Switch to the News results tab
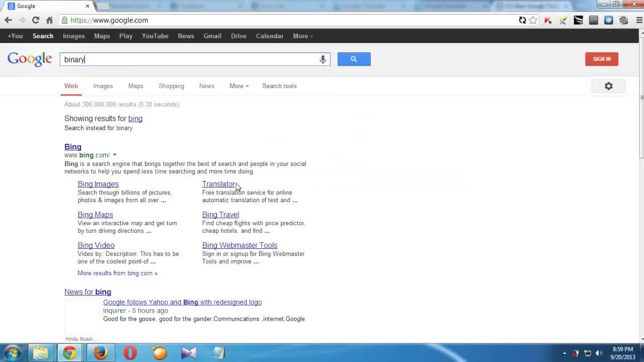Viewport: 644px width, 362px height. pos(207,86)
